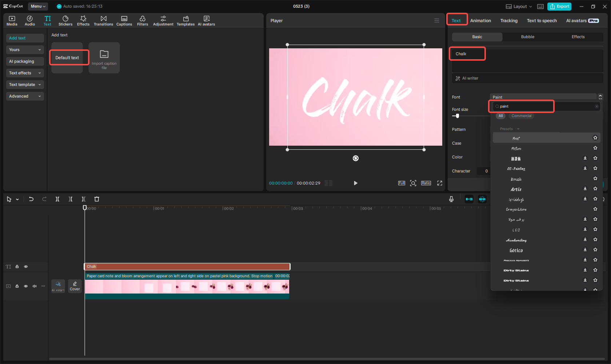Open the Layout dropdown in the title bar
The height and width of the screenshot is (364, 611).
[x=518, y=6]
